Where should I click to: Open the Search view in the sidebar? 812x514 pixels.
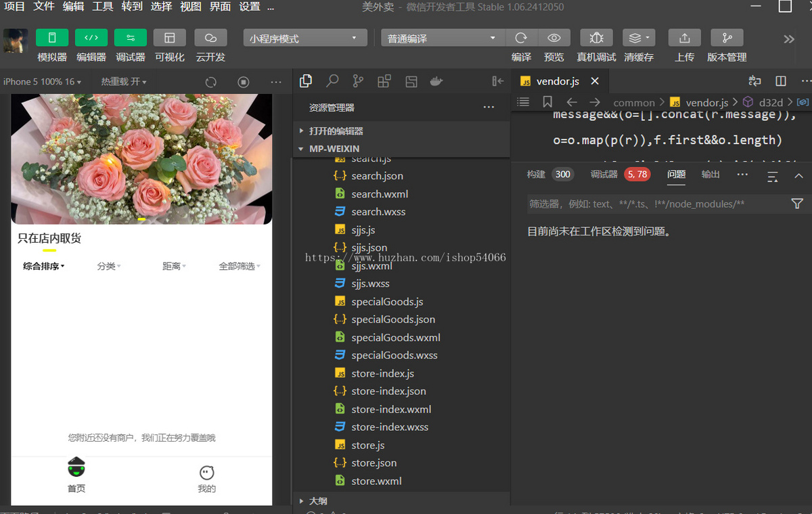(332, 80)
